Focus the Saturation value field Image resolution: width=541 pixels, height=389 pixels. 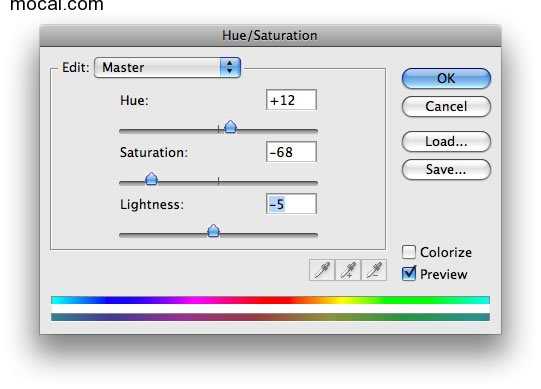291,152
